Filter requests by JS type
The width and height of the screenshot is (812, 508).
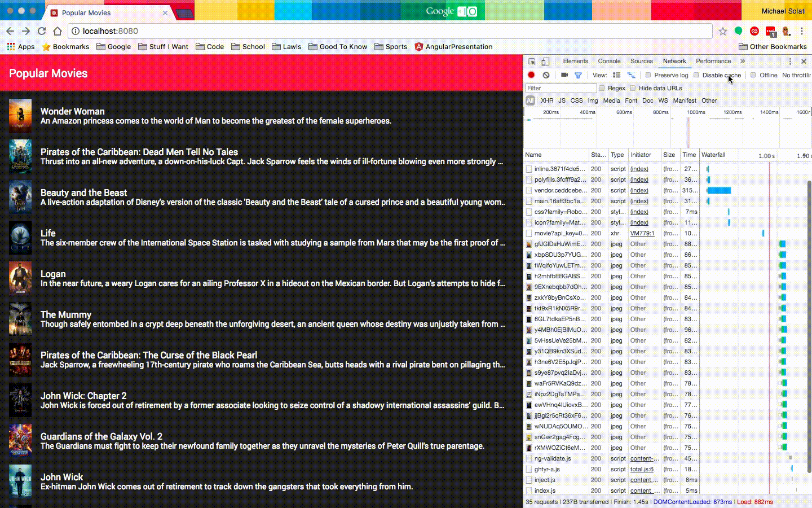point(562,100)
